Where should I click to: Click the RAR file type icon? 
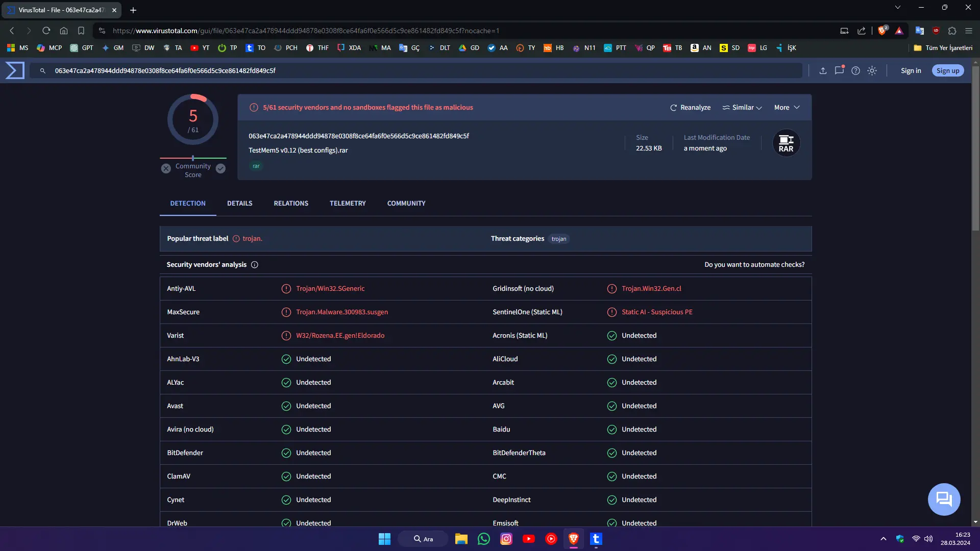[786, 143]
